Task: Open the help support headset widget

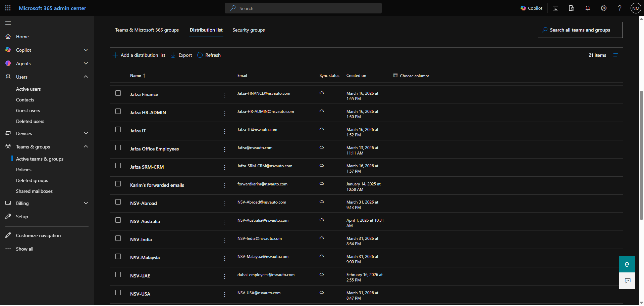Action: (x=627, y=264)
